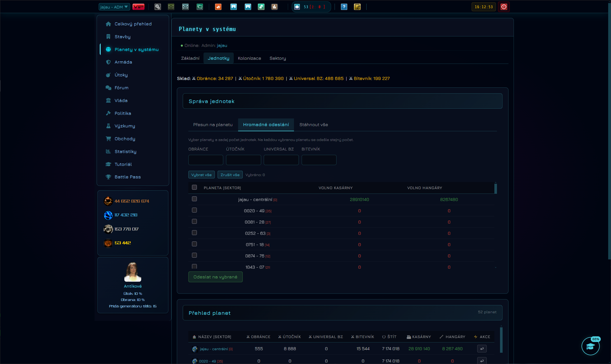Click the red VIP badge icon
The image size is (611, 364).
[138, 7]
